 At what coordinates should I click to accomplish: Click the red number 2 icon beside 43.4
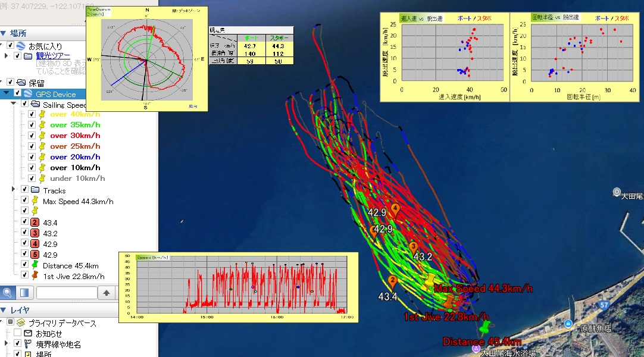click(35, 223)
